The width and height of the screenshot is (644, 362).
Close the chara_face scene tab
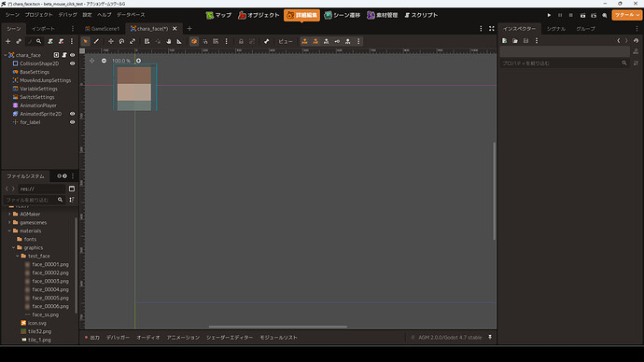tap(175, 29)
